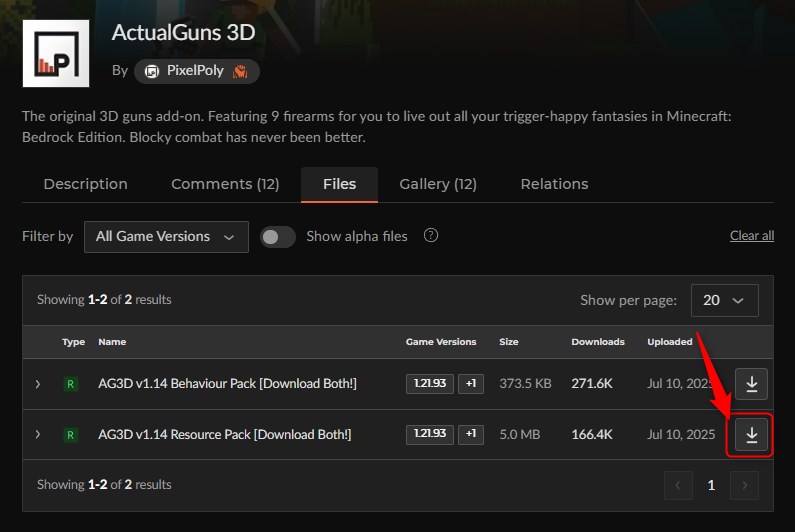Click the orange badge next to PixelPoly
Image resolution: width=795 pixels, height=532 pixels.
click(240, 72)
